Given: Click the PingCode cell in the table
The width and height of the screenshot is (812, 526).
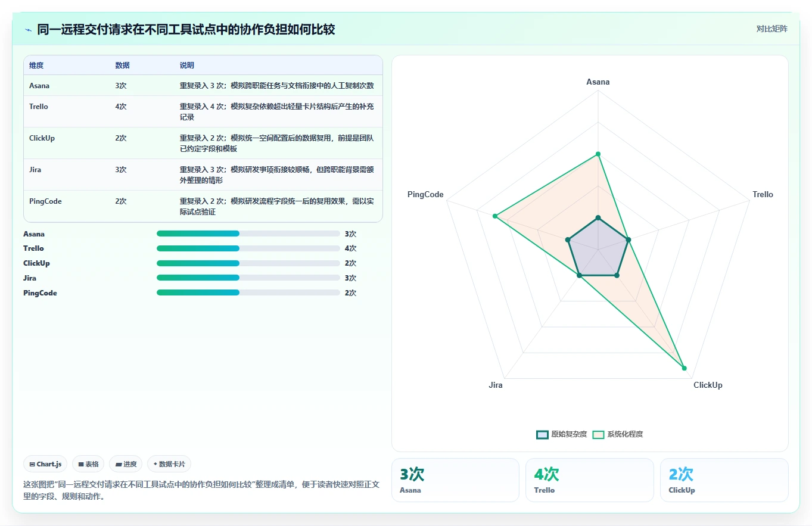Looking at the screenshot, I should click(45, 201).
